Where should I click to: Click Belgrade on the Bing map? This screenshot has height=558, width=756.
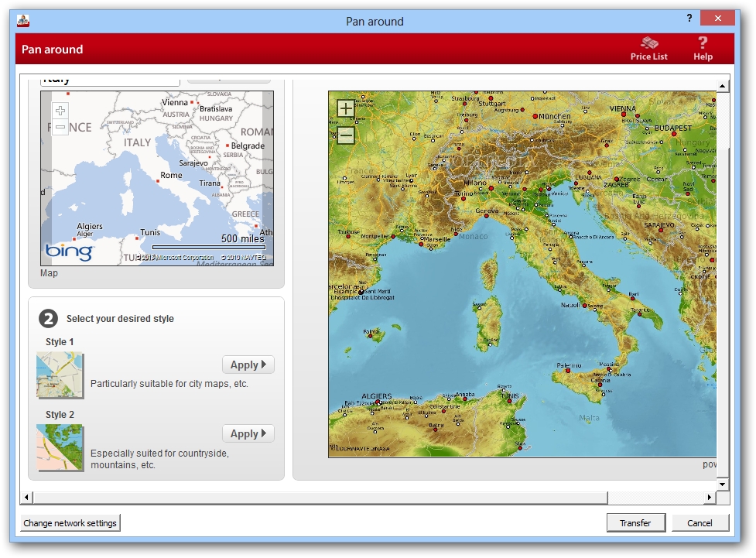point(248,145)
